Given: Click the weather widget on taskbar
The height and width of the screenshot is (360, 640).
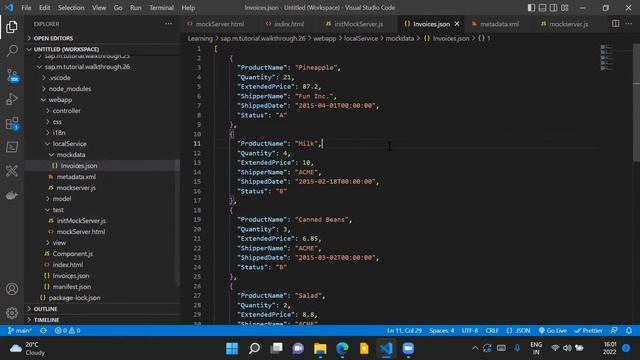Looking at the screenshot, I should point(28,348).
